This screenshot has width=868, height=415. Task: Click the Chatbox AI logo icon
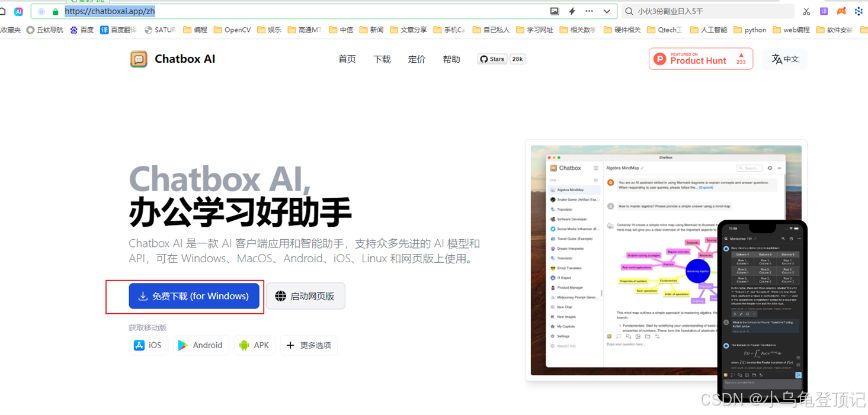click(x=139, y=59)
